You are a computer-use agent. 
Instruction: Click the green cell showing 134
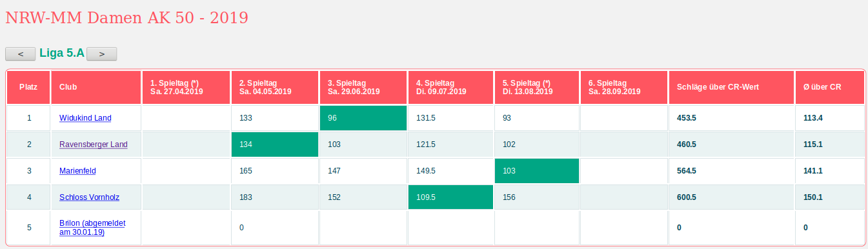click(275, 144)
